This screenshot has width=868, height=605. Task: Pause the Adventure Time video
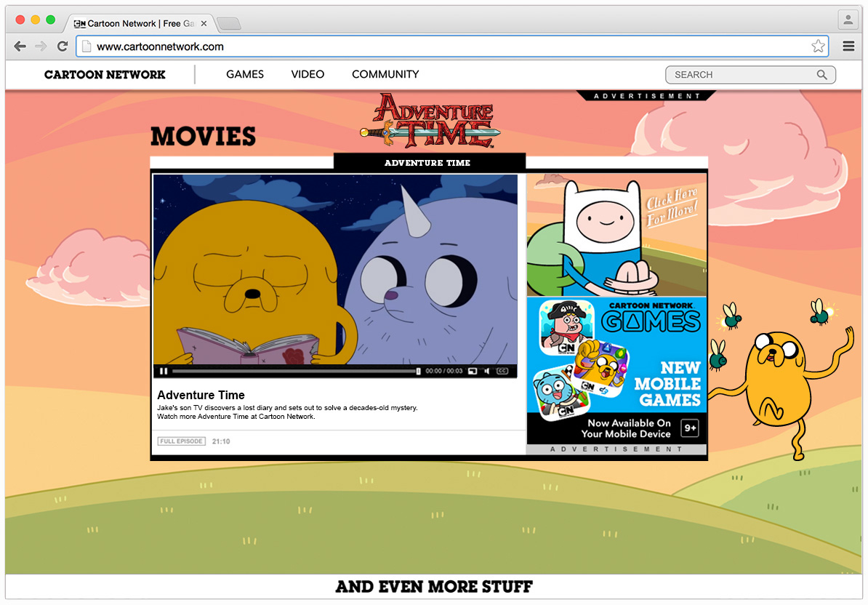click(x=164, y=371)
